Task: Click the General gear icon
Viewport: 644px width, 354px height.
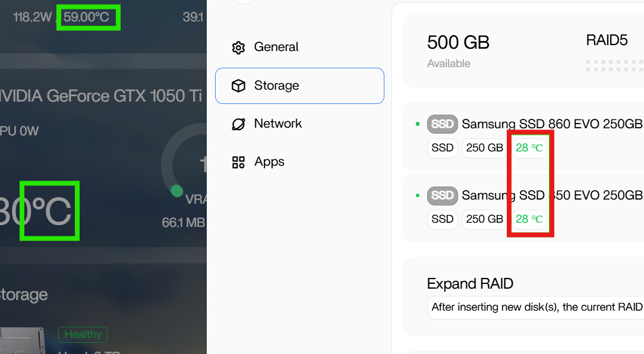Action: click(x=238, y=48)
